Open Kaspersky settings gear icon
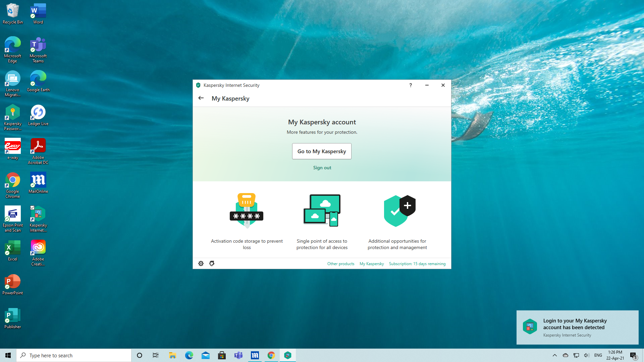The height and width of the screenshot is (362, 644). tap(201, 263)
